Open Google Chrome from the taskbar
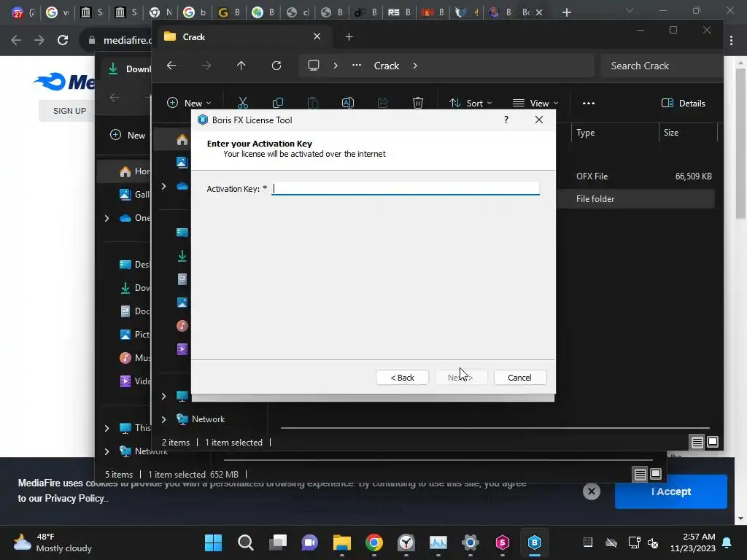747x560 pixels. tap(374, 542)
